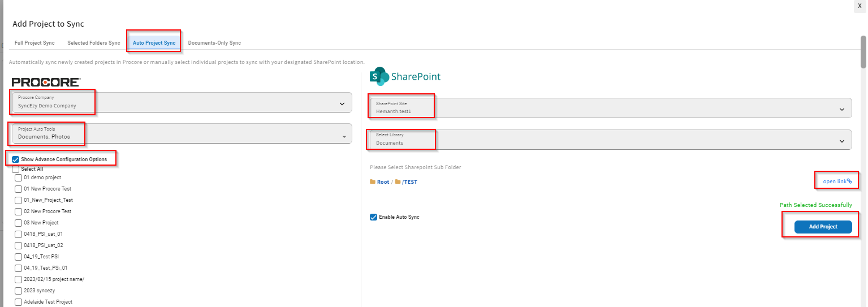Select the Selected Folders Sync tab
Viewport: 868px width, 307px height.
pyautogui.click(x=94, y=43)
